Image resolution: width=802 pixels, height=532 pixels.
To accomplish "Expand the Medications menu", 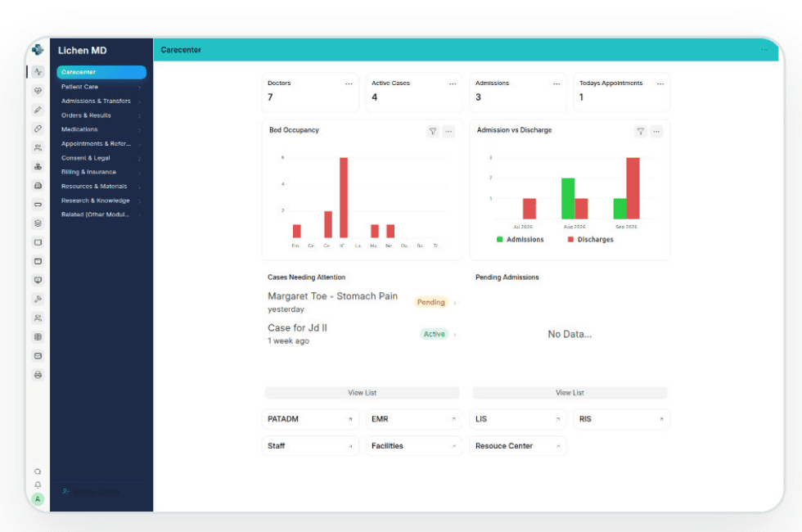I will (x=101, y=129).
